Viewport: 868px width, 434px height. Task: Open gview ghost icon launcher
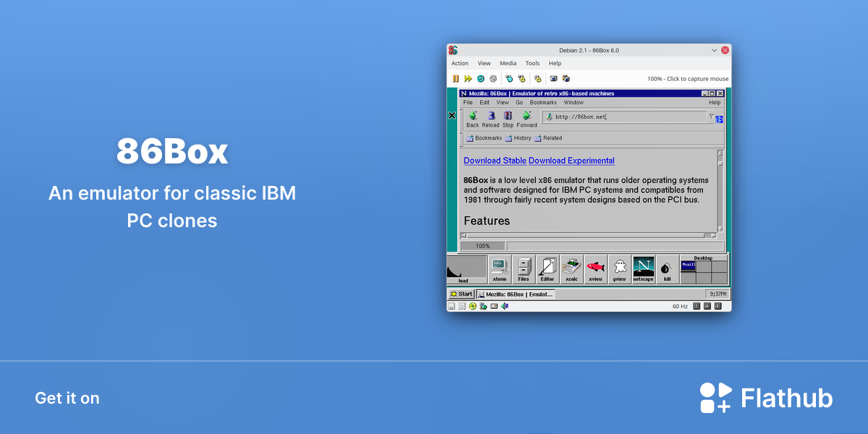(619, 268)
